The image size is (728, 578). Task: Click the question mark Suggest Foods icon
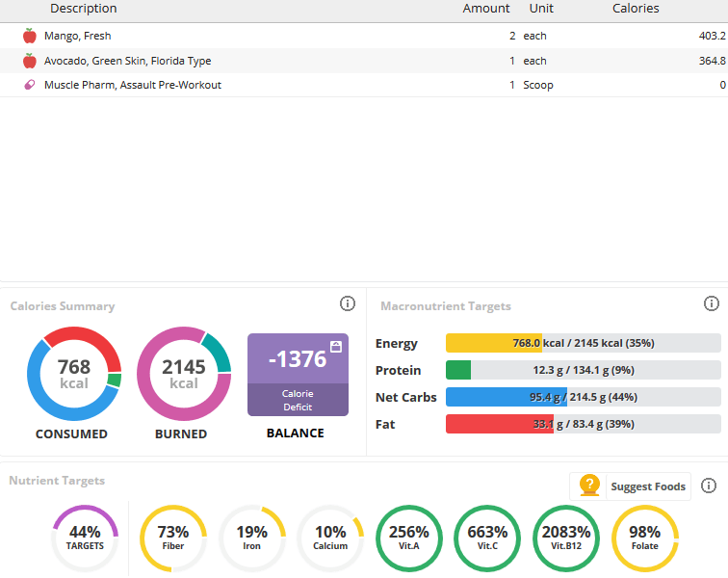(590, 486)
